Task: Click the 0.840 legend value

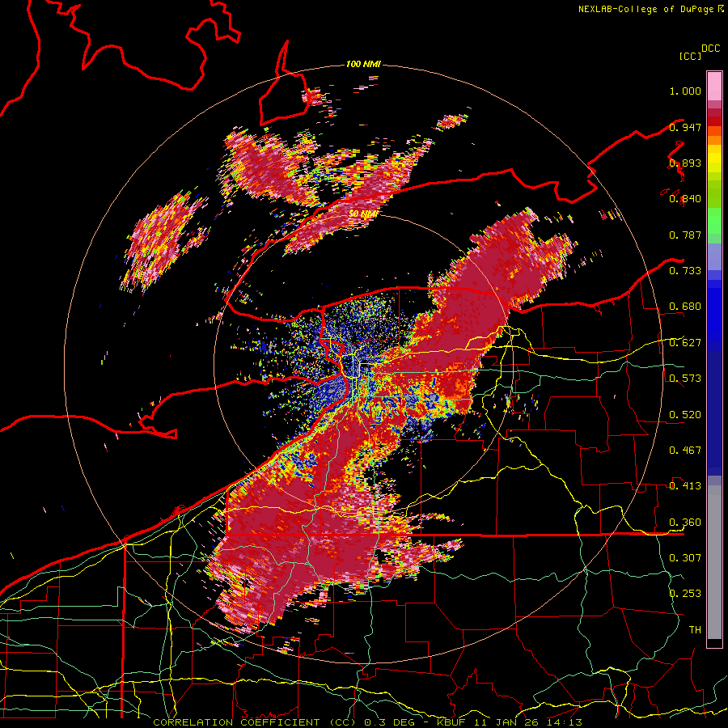Action: pos(685,199)
